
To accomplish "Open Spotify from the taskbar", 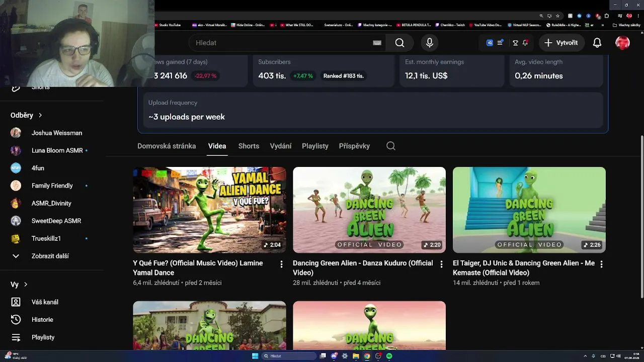I will point(389,356).
